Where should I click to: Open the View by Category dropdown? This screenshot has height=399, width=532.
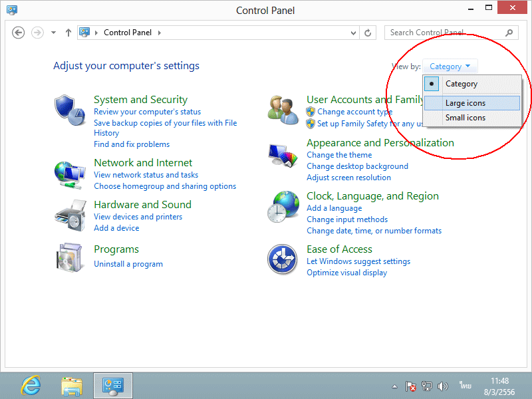point(450,66)
